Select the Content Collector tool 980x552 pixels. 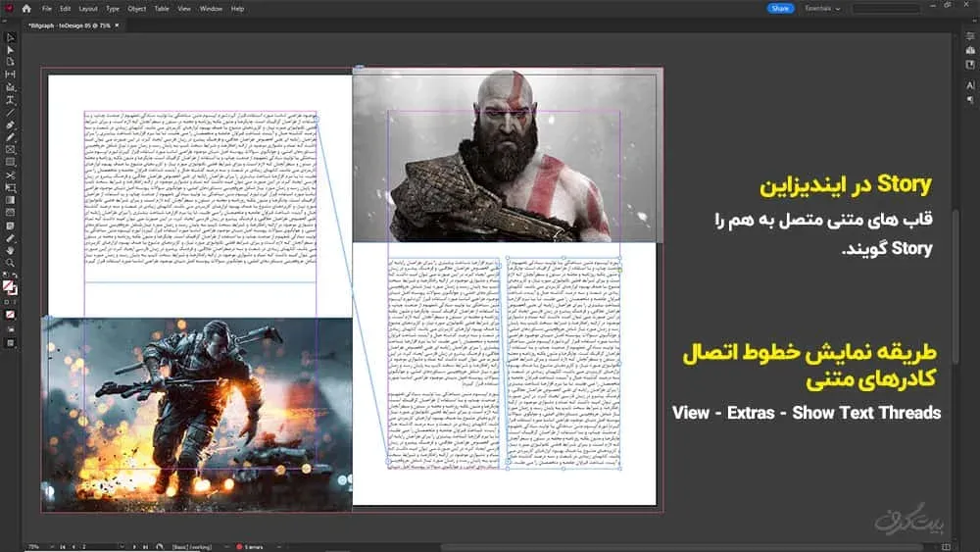[x=10, y=87]
